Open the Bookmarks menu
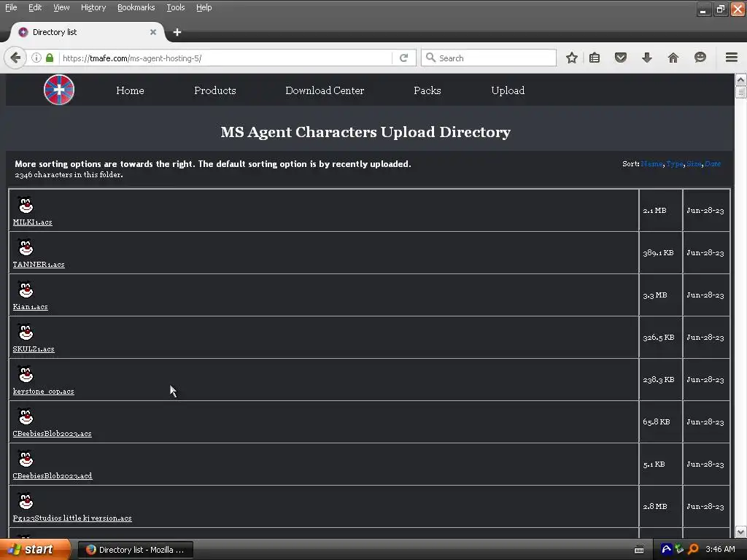This screenshot has height=560, width=747. point(136,7)
